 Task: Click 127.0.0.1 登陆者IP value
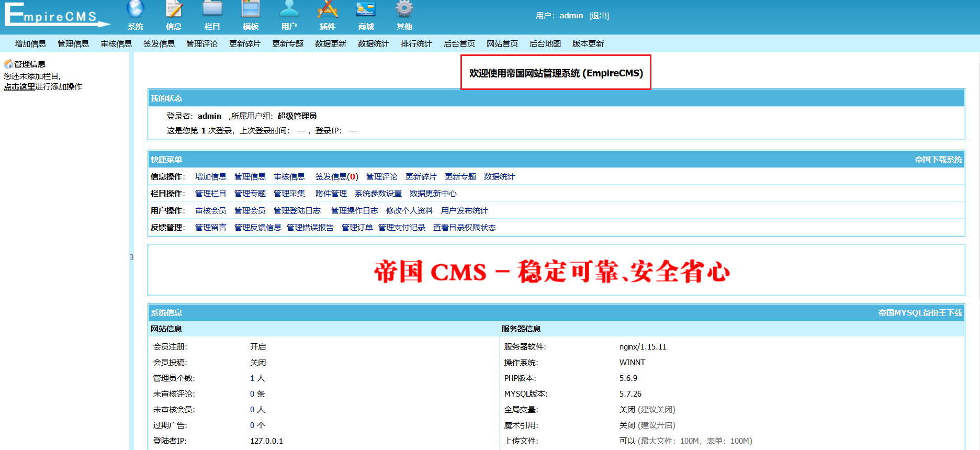tap(266, 441)
